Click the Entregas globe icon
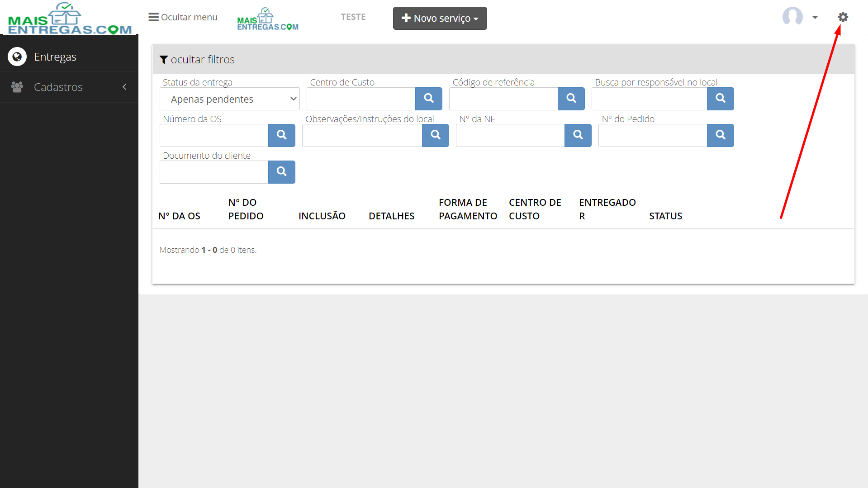This screenshot has width=868, height=488. coord(17,57)
